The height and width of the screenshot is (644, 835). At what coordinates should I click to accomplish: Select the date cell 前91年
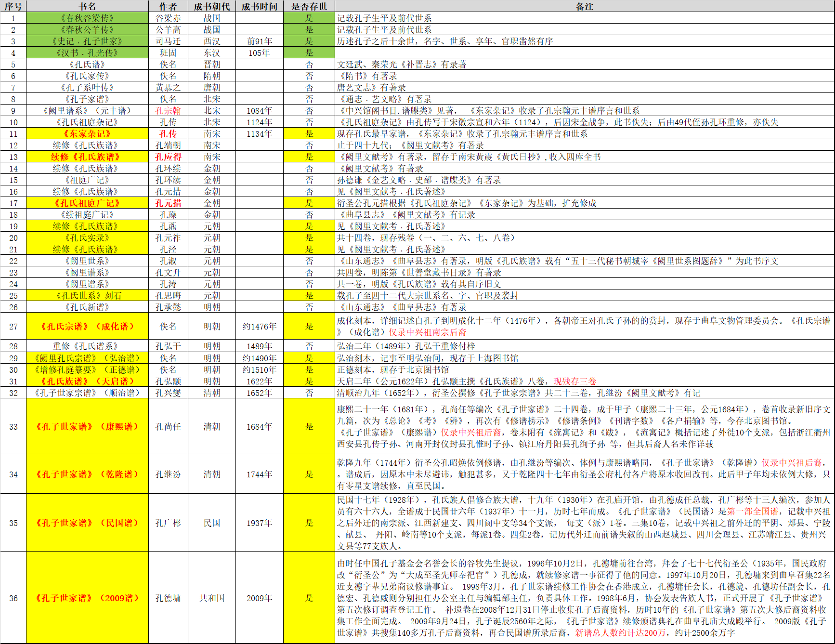coord(260,41)
